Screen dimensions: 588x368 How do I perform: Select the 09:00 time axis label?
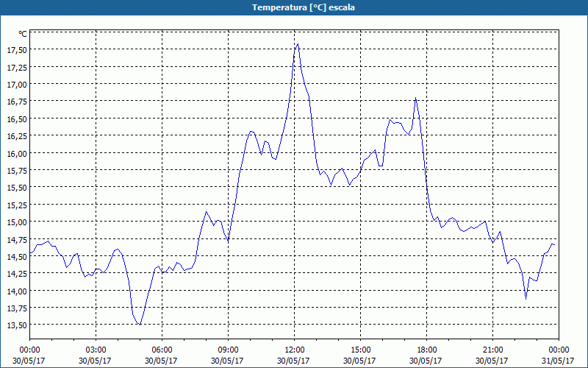click(x=228, y=350)
